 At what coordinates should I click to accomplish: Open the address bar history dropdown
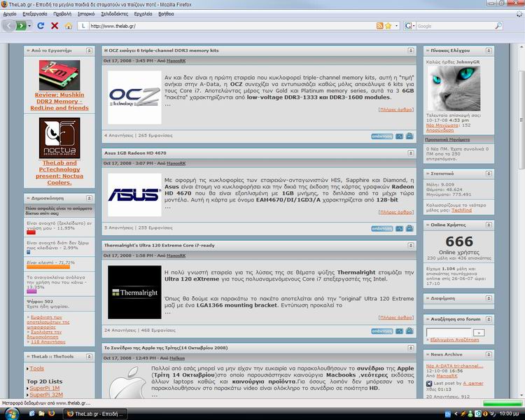tap(396, 26)
